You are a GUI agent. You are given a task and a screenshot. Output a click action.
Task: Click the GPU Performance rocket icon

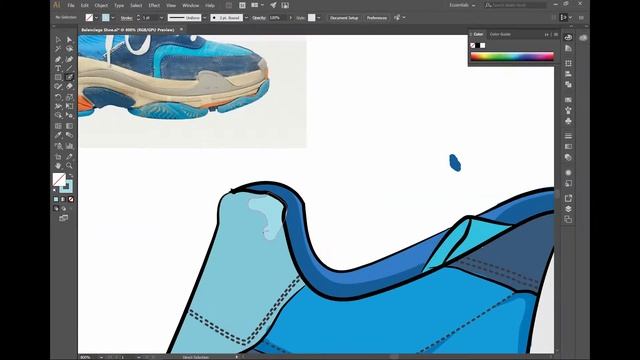click(273, 5)
